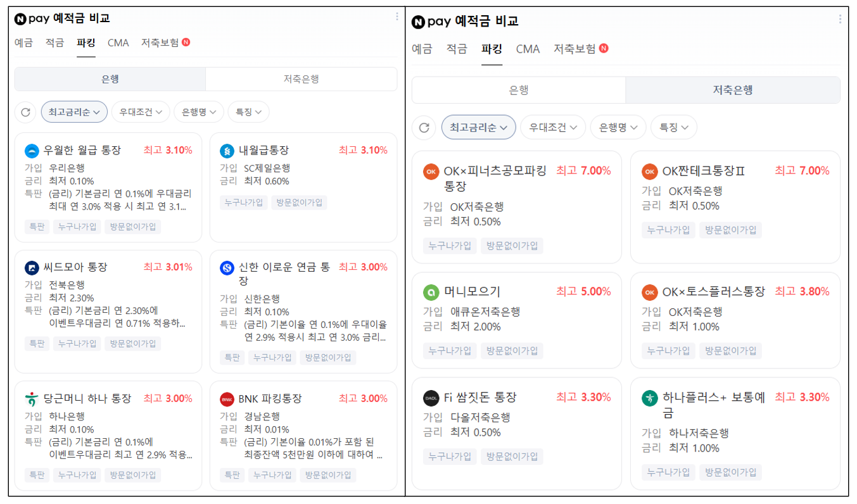
Task: Open kebab menu of the 은행 listing panel
Action: point(397,16)
